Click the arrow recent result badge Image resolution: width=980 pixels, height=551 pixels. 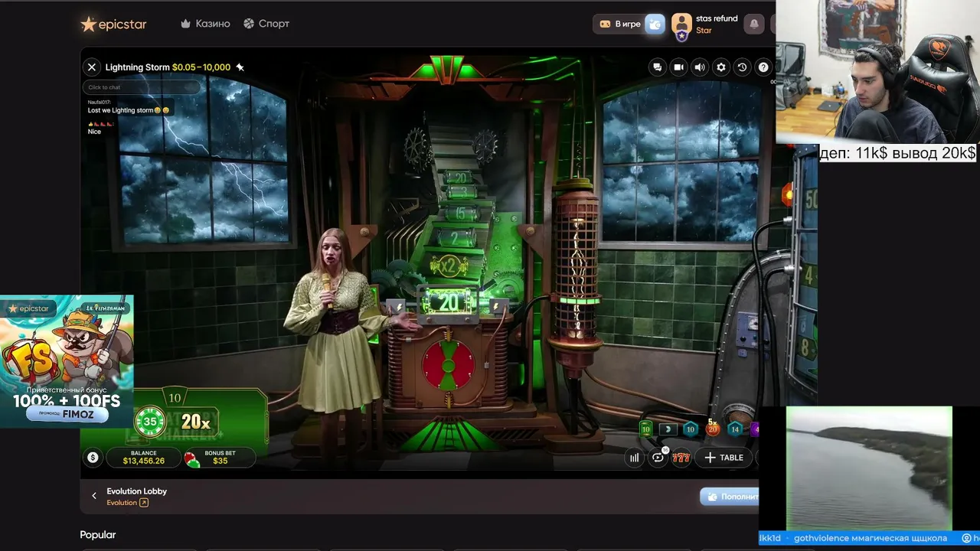coord(668,429)
